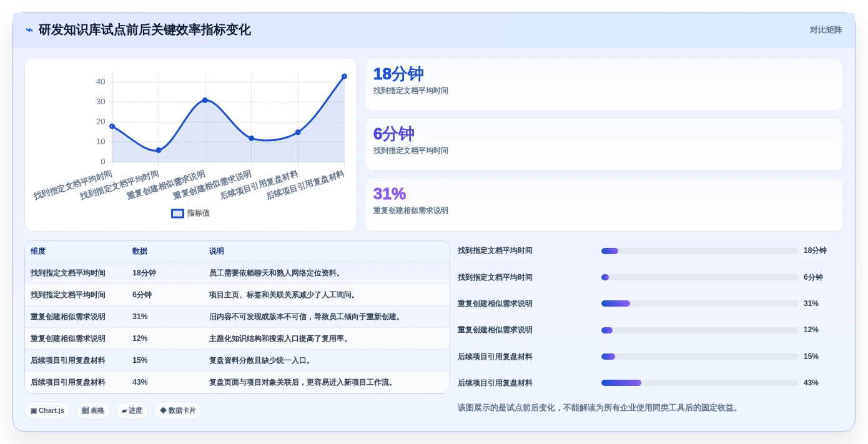The width and height of the screenshot is (868, 444).
Task: Click the Chart.js chip
Action: click(47, 410)
